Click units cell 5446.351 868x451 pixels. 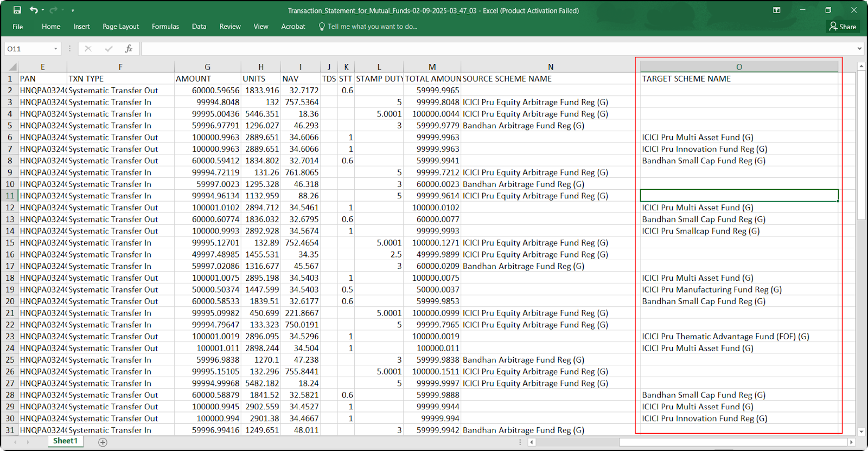pyautogui.click(x=261, y=114)
